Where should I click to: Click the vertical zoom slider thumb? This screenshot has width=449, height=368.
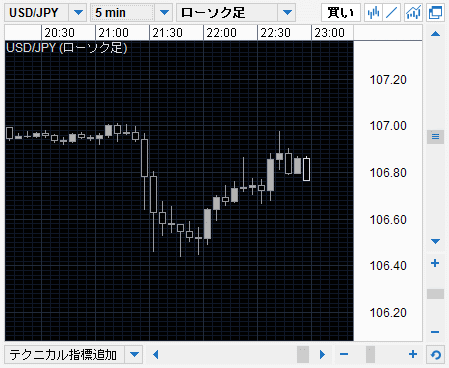(x=435, y=294)
